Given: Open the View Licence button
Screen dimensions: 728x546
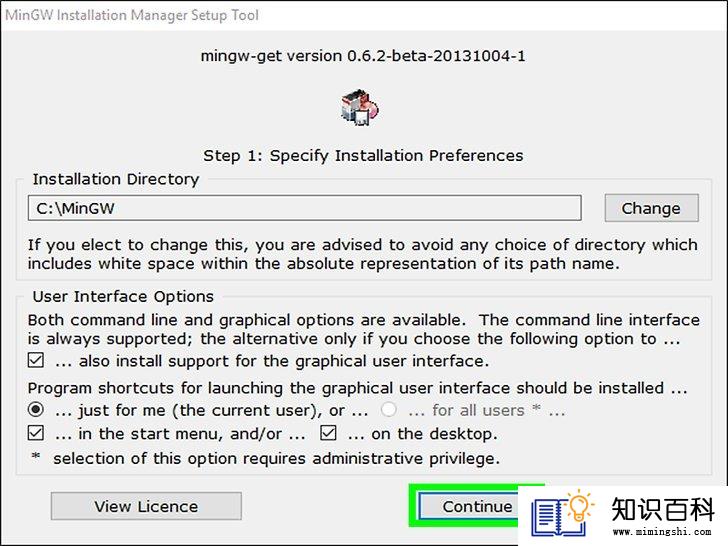Looking at the screenshot, I should [146, 506].
